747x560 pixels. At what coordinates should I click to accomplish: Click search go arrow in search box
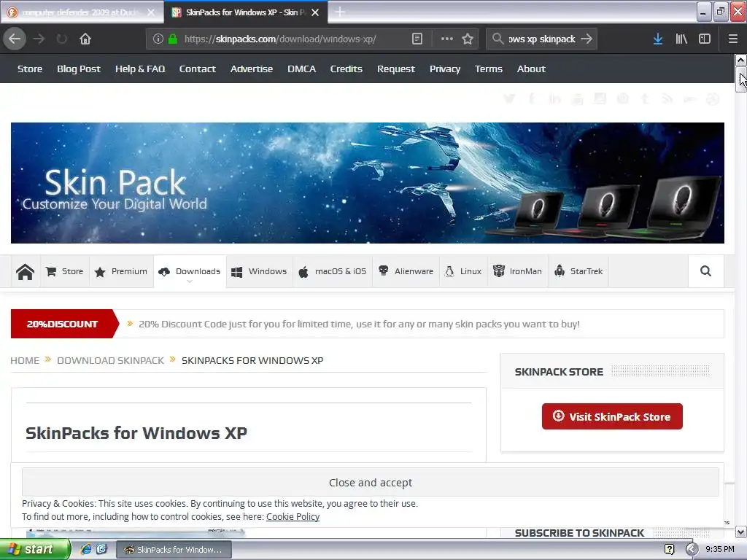click(x=587, y=39)
